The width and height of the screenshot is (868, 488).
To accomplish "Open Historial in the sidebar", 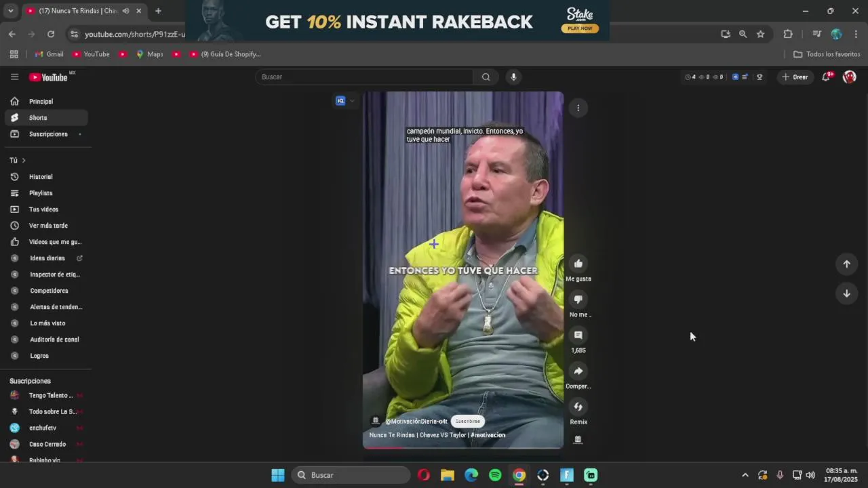I will point(46,177).
